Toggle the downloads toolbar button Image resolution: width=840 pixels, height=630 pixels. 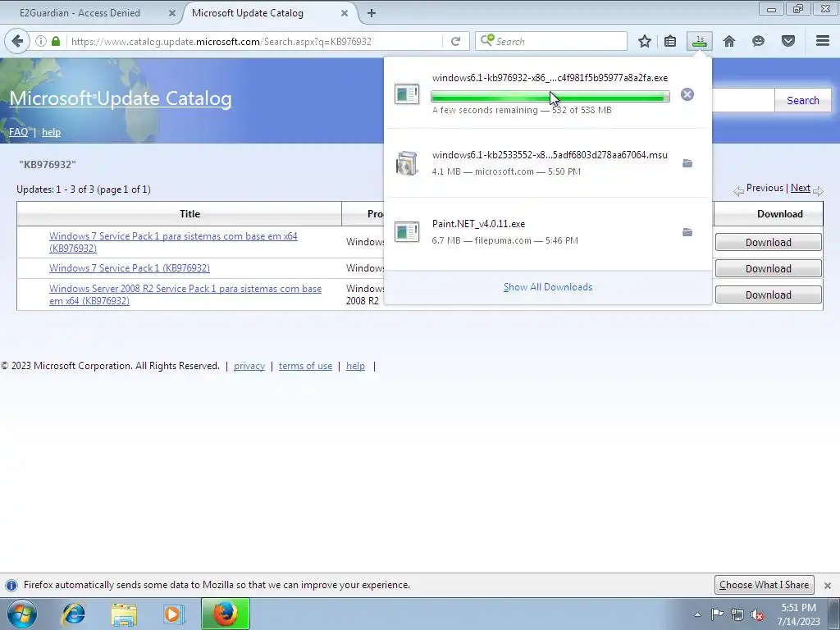(x=700, y=41)
